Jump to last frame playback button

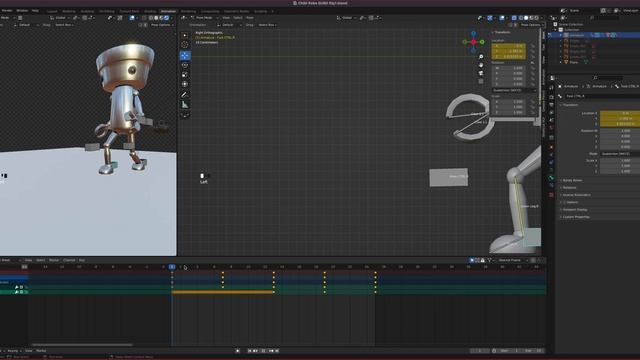pyautogui.click(x=277, y=351)
